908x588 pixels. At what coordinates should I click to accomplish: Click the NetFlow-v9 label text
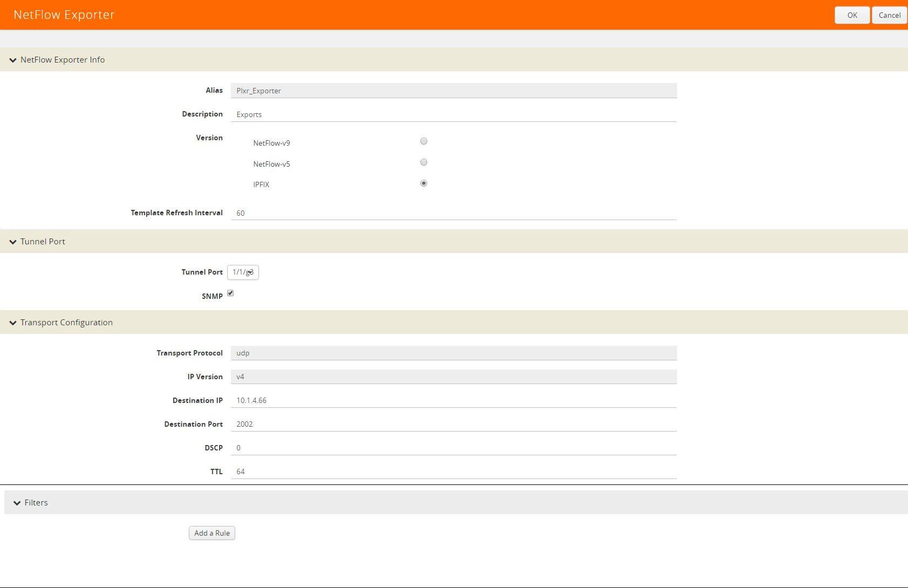click(x=271, y=143)
